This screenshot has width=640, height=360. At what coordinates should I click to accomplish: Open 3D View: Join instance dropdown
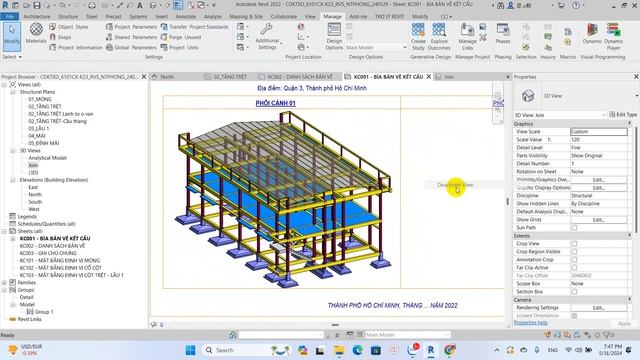559,115
